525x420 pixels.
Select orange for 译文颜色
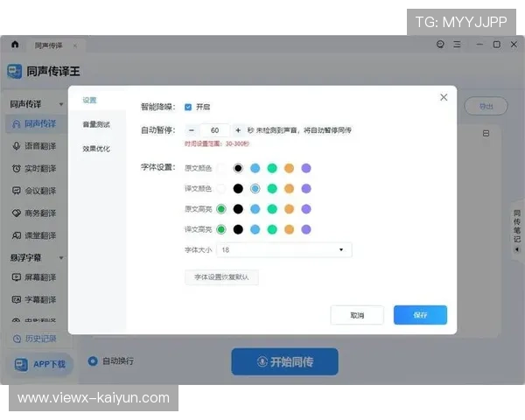[x=290, y=189]
